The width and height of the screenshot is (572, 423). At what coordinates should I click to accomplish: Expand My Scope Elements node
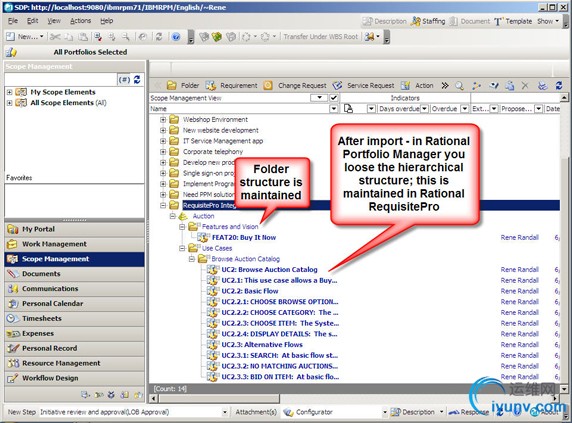9,92
